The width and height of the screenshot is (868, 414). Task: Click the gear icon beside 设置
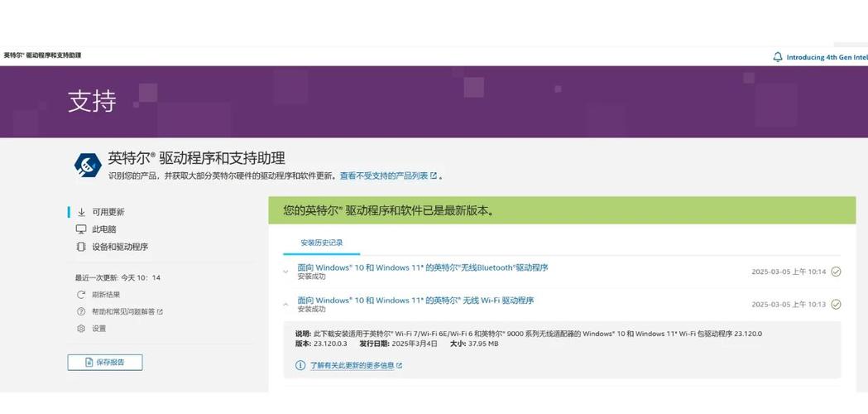81,329
